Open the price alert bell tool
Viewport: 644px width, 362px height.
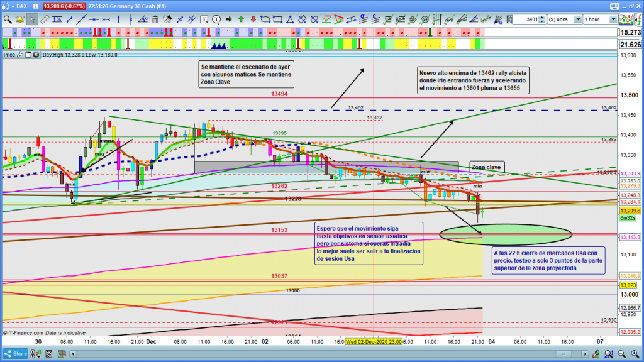(20, 19)
